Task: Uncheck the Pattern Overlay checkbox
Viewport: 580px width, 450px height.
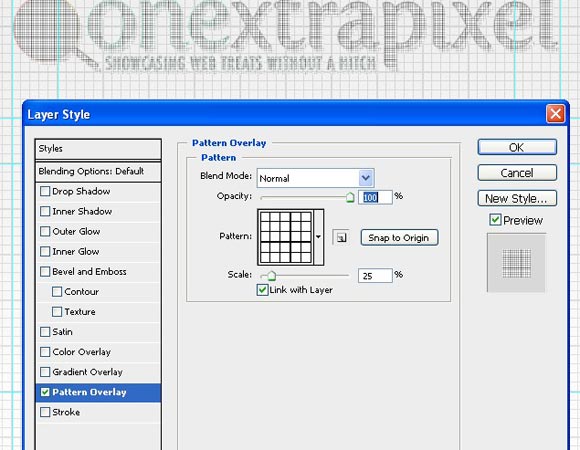Action: pos(45,392)
